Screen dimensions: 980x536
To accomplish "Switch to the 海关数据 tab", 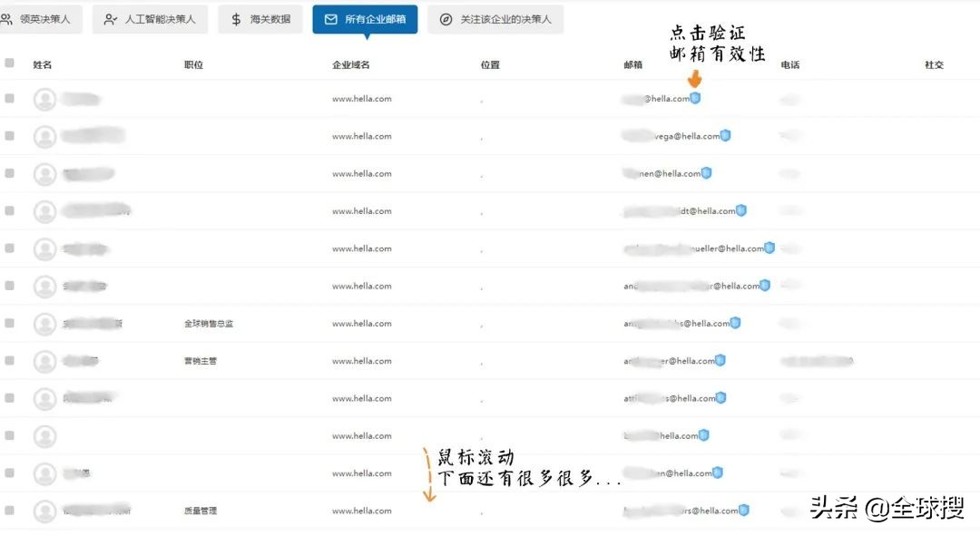I will tap(260, 18).
